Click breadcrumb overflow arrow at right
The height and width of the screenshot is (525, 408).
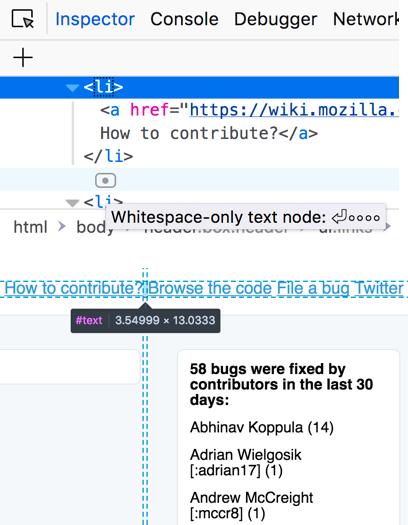click(387, 227)
